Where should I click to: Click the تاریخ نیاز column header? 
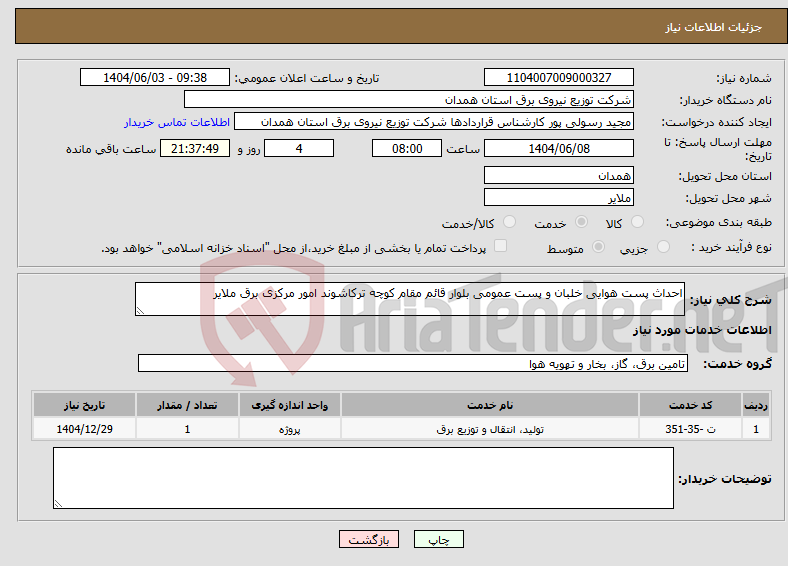(84, 405)
